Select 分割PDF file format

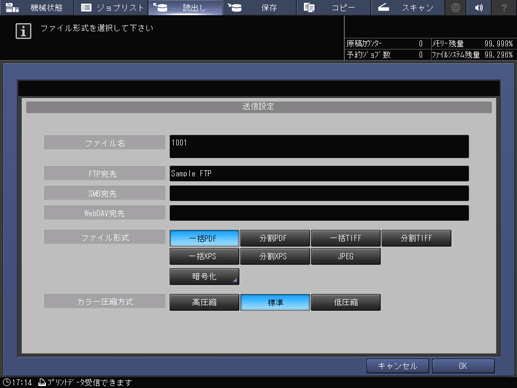coord(275,238)
